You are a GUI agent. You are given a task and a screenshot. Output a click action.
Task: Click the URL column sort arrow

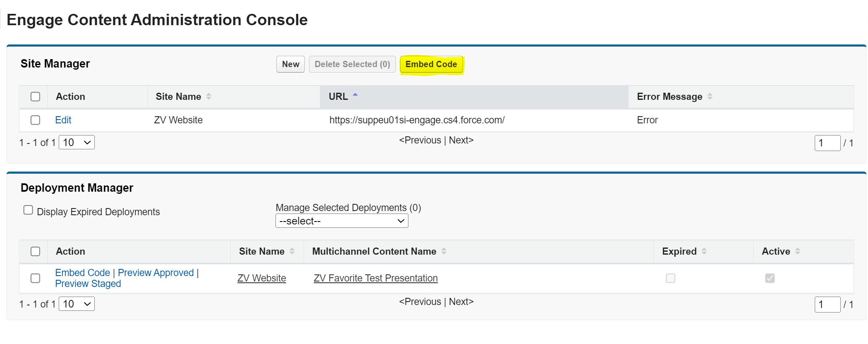coord(355,96)
